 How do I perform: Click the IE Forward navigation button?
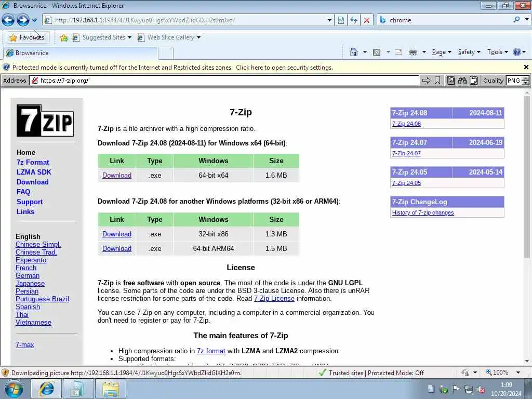point(23,20)
